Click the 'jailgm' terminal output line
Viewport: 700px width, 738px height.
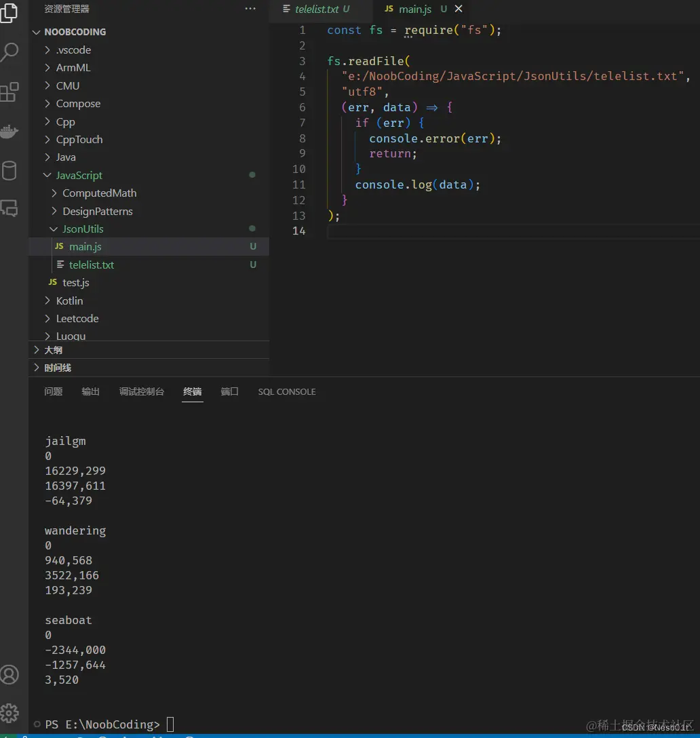[x=65, y=441]
